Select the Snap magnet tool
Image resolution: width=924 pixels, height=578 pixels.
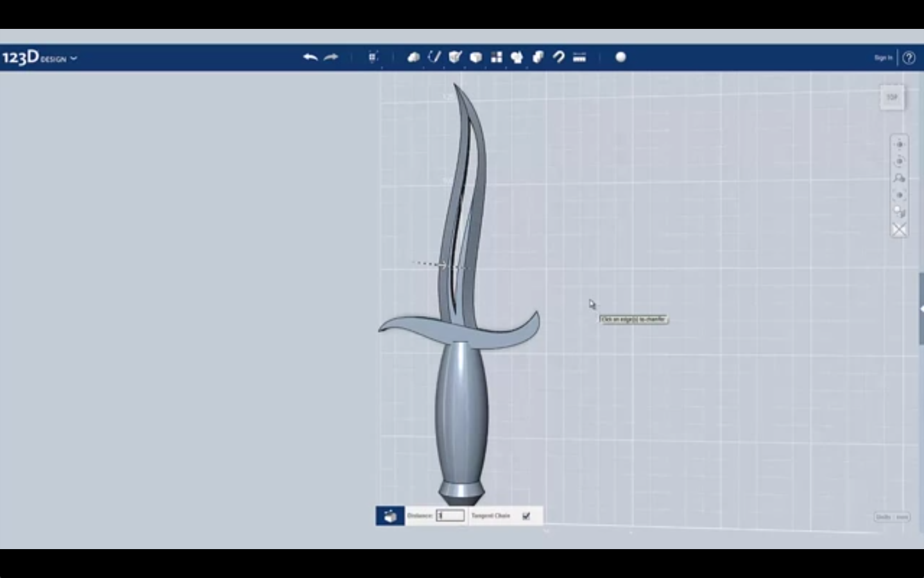(x=558, y=57)
